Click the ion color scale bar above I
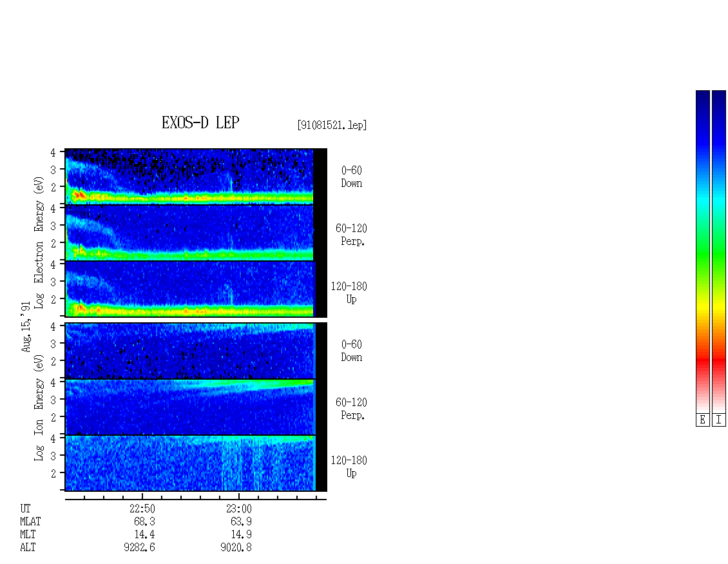728x564 pixels. tap(719, 251)
